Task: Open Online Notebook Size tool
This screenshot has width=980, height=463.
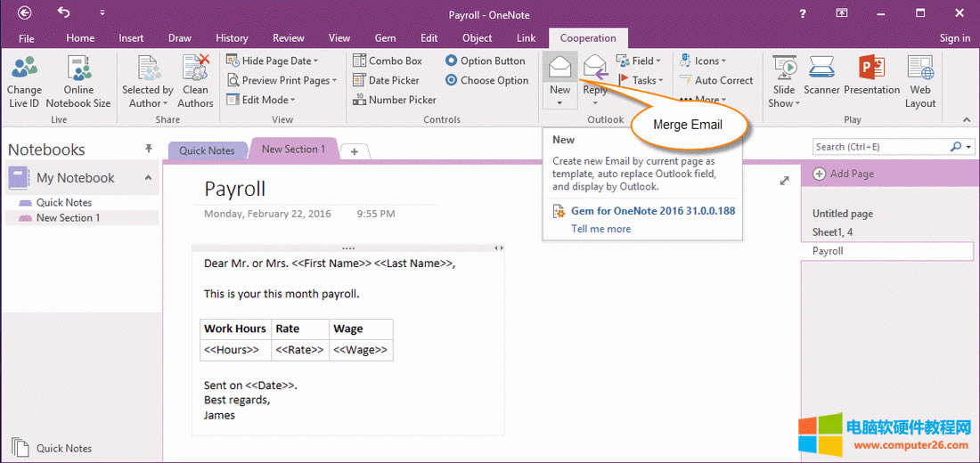Action: pos(78,69)
